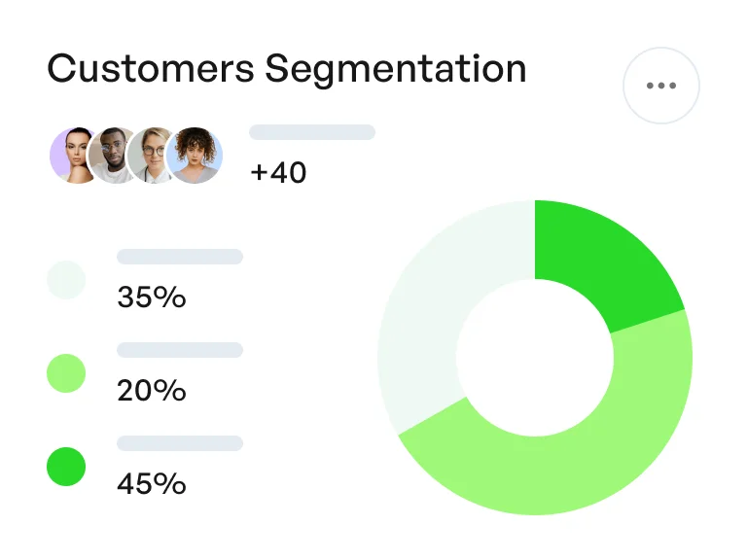
Task: Click the light green legend circle
Action: tap(66, 373)
